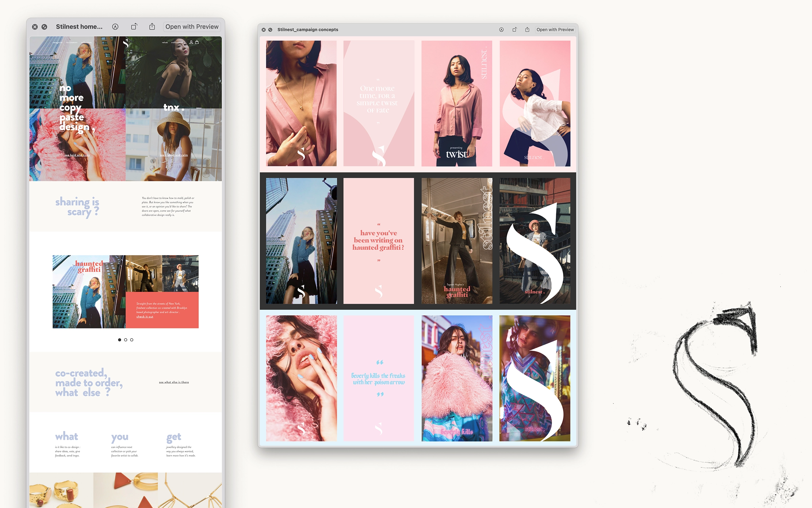Click 'see classic and calm' link
812x508 pixels.
point(174,155)
